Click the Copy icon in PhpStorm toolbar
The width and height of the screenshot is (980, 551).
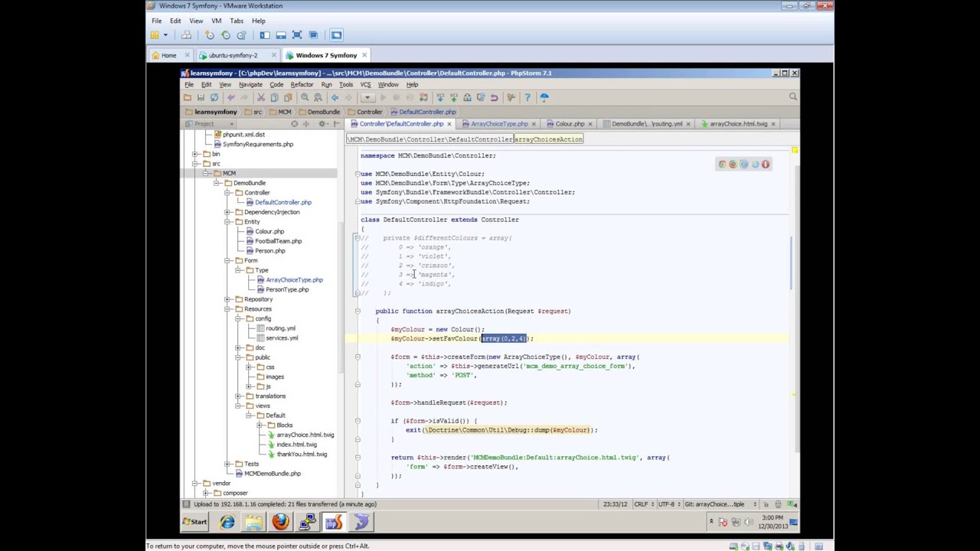tap(274, 97)
